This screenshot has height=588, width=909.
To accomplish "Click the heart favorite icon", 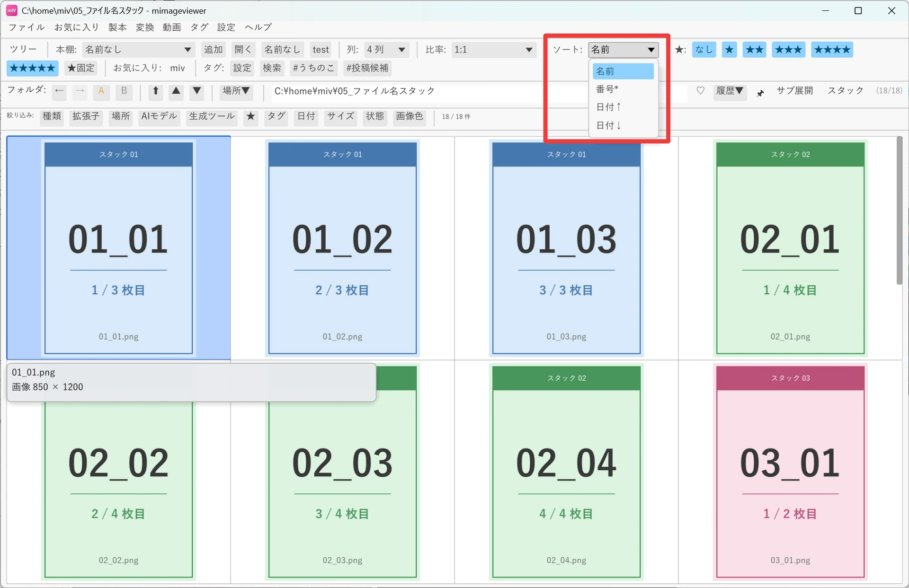I will pyautogui.click(x=701, y=90).
